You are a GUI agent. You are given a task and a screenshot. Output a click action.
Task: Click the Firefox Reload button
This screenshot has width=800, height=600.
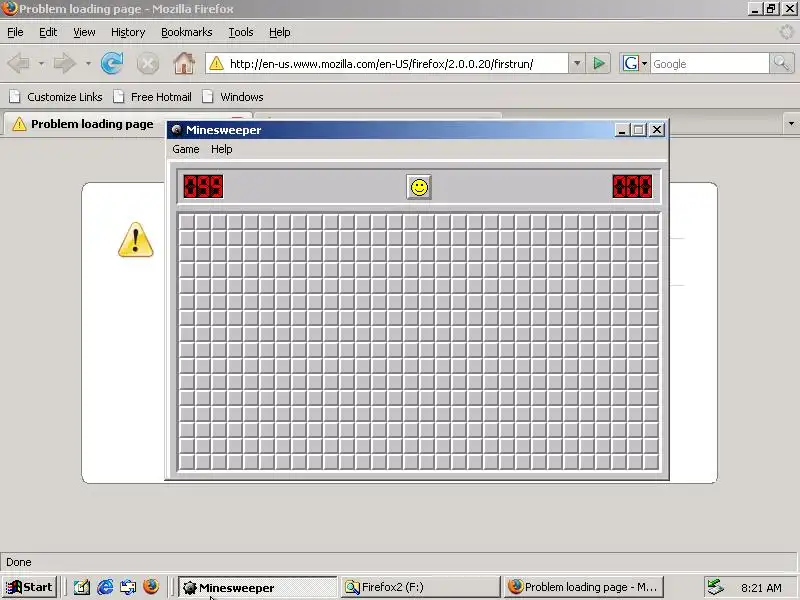click(112, 63)
